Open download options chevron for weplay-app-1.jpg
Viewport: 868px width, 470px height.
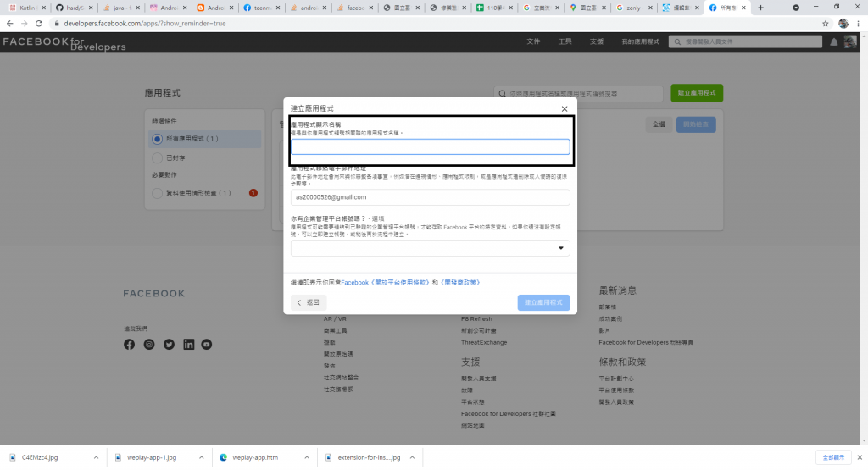[201, 458]
